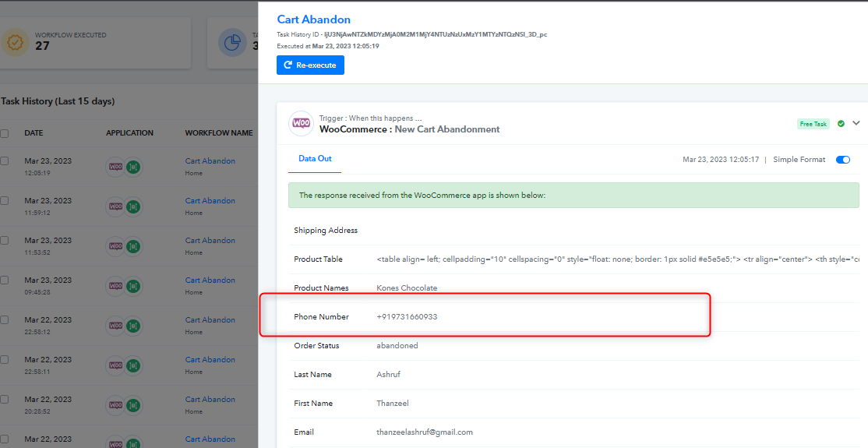Image resolution: width=868 pixels, height=448 pixels.
Task: Tick the select-all checkbox in table header
Action: point(5,133)
